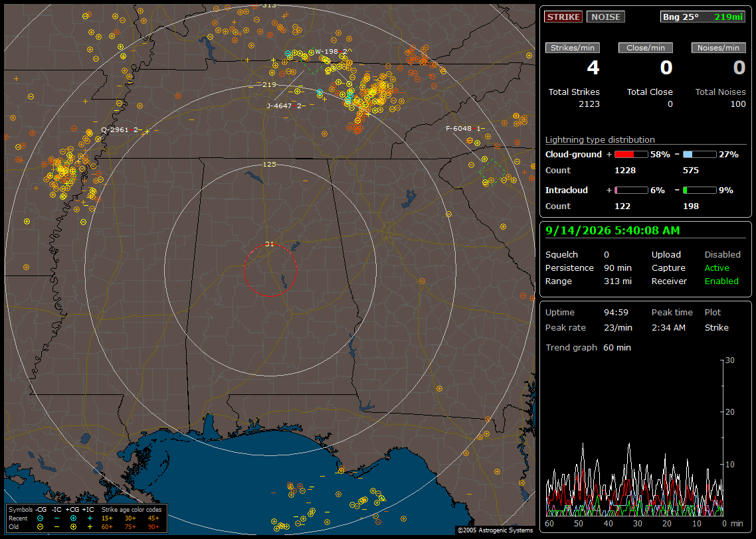Click the red positive cloud-ground percentage bar
The width and height of the screenshot is (756, 539).
[631, 155]
